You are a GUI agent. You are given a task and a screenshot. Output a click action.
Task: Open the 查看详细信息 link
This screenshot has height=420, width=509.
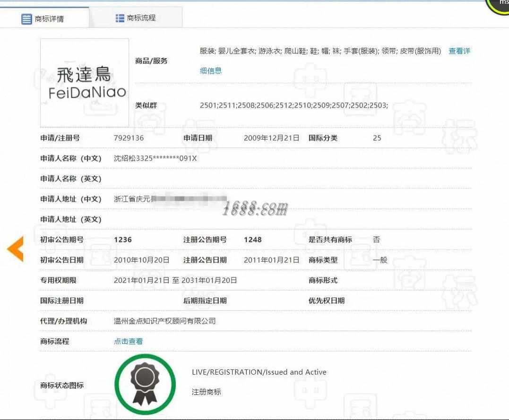tap(459, 51)
